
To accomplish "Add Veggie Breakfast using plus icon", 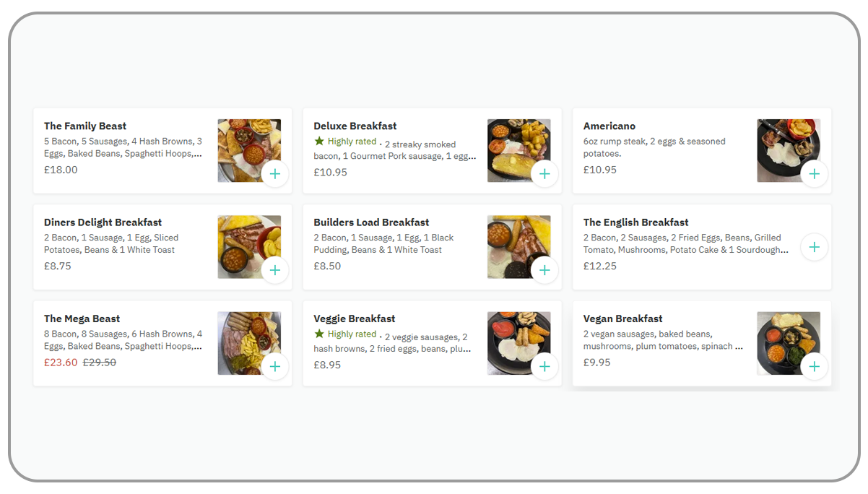I will pyautogui.click(x=544, y=367).
